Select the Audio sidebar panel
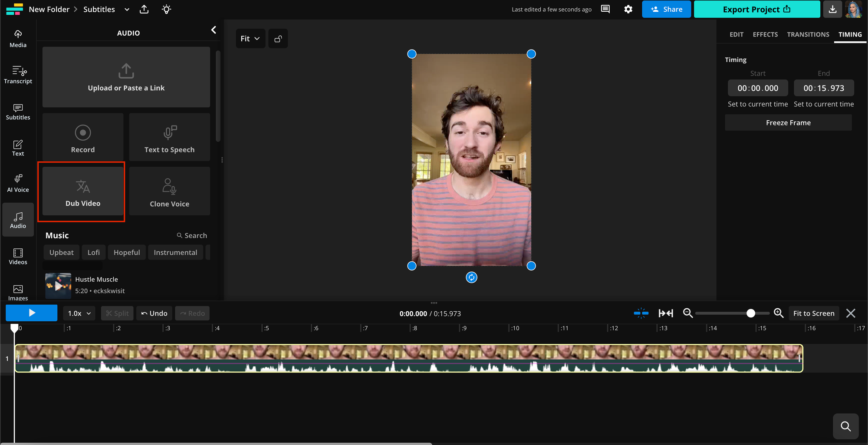 [18, 220]
